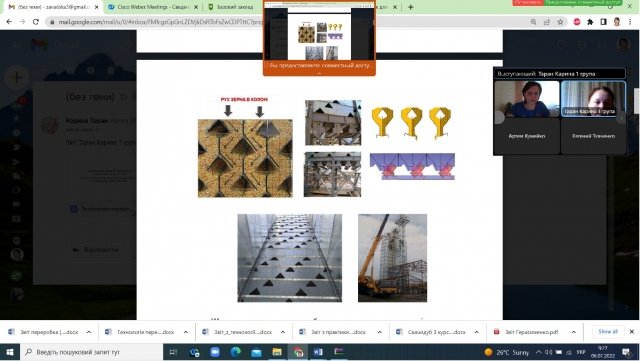Image resolution: width=640 pixels, height=361 pixels.
Task: Open a new browser tab with plus
Action: click(x=411, y=7)
